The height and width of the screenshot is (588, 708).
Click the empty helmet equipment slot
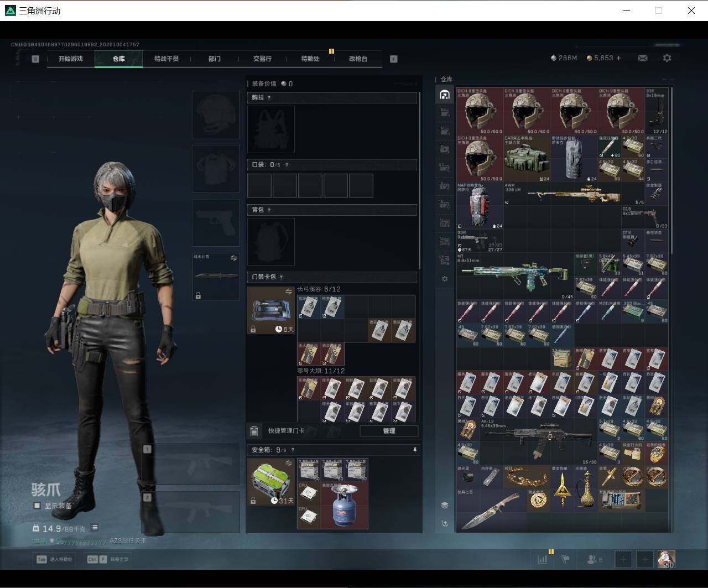(216, 115)
